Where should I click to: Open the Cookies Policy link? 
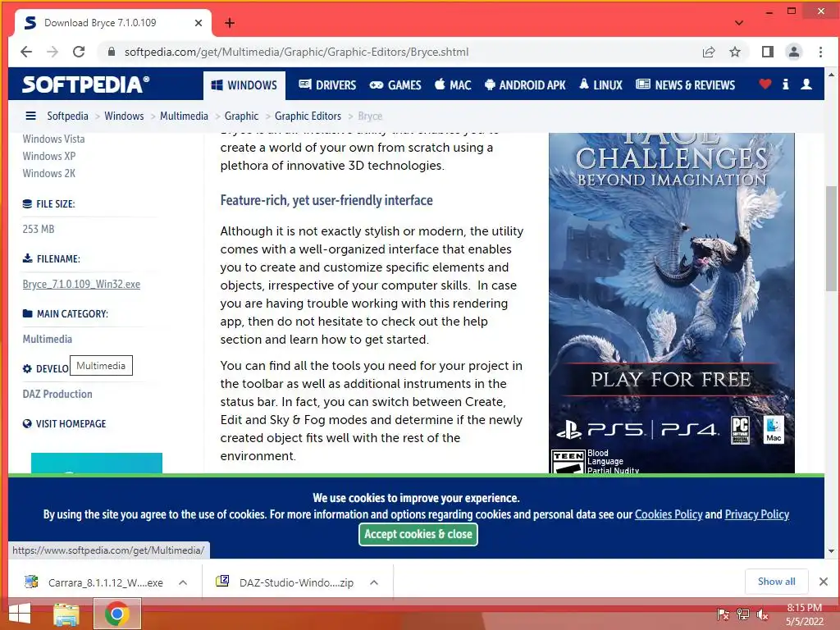(x=669, y=514)
